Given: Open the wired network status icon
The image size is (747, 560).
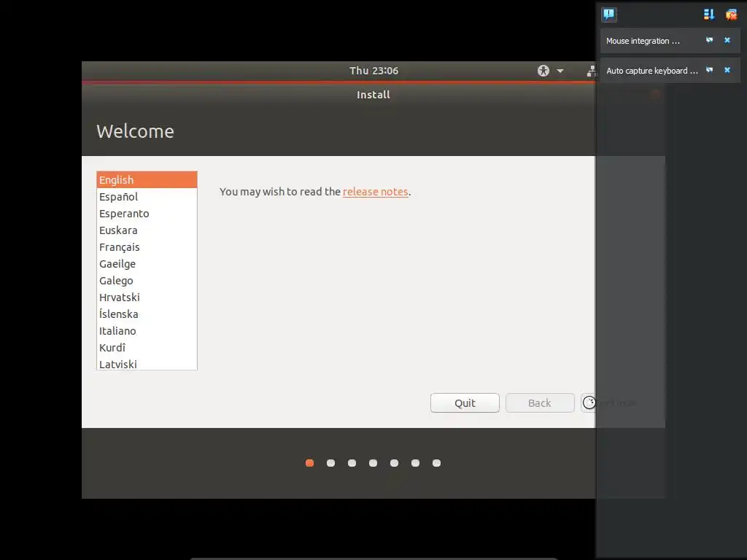Looking at the screenshot, I should pyautogui.click(x=591, y=71).
